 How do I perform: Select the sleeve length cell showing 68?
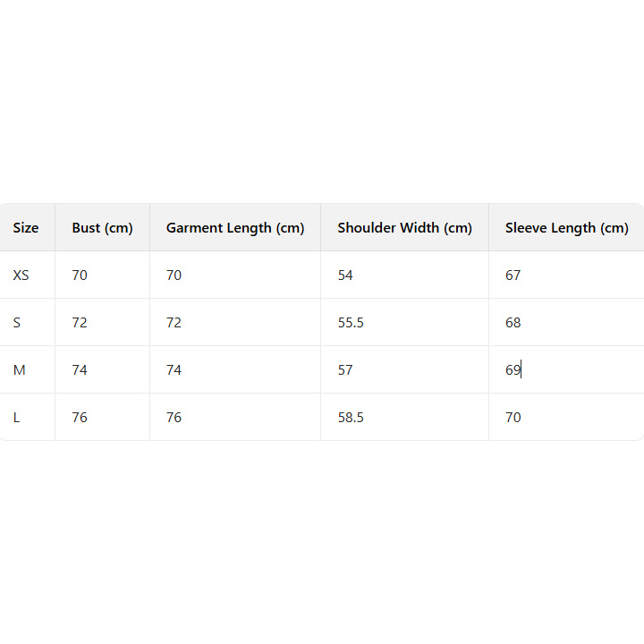pyautogui.click(x=513, y=323)
